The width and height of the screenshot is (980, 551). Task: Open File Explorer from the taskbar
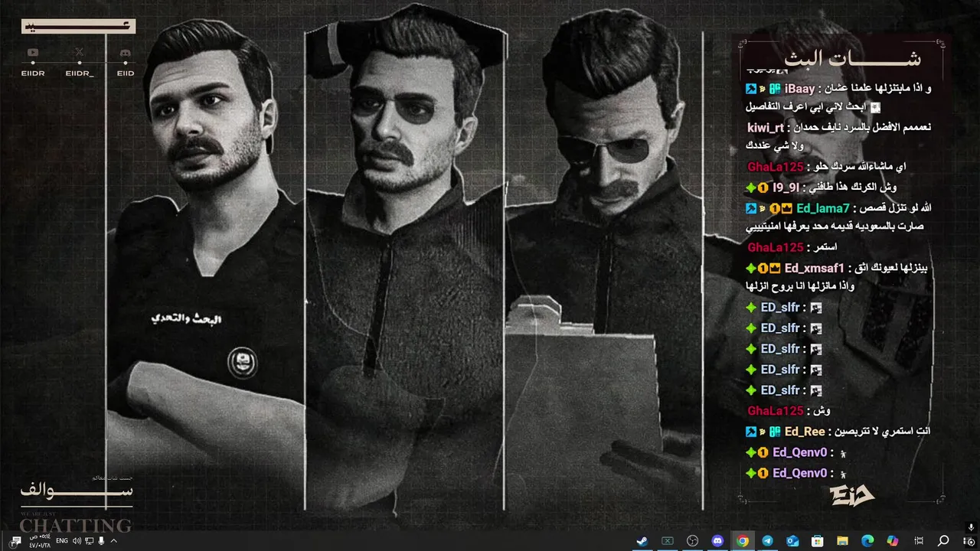(843, 541)
